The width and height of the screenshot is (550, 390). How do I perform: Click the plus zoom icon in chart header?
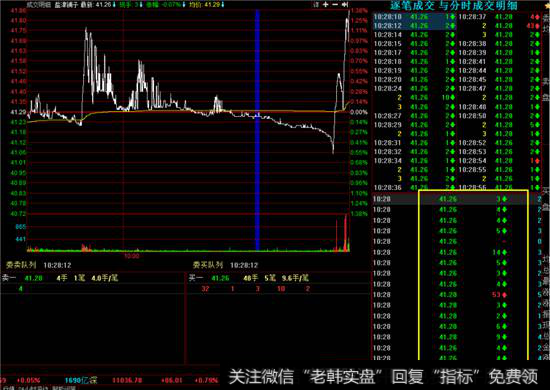(x=326, y=5)
